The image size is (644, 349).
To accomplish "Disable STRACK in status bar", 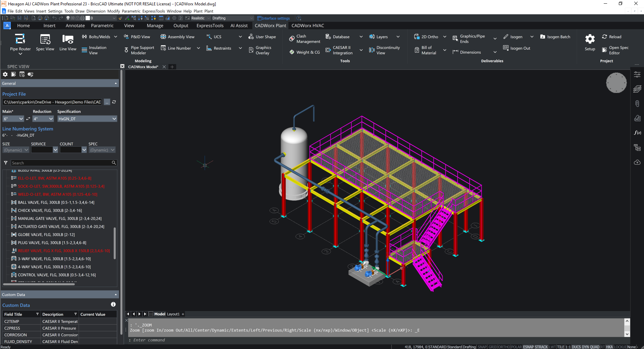I will point(541,347).
